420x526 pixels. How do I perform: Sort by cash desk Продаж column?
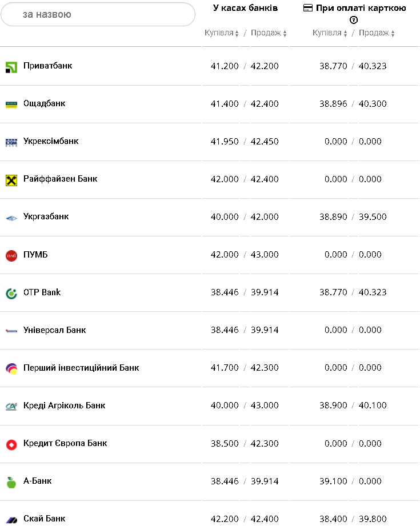coord(269,33)
